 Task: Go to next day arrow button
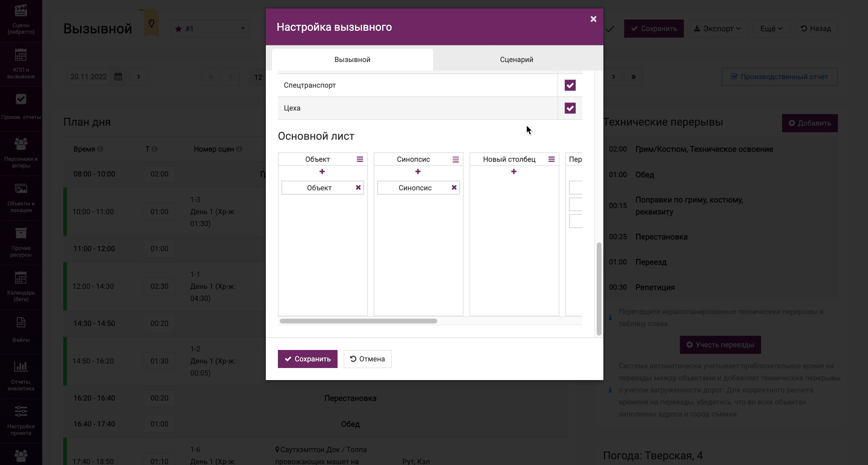[139, 77]
